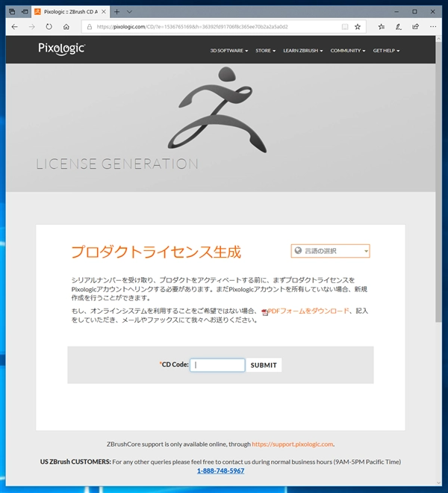Click the ZBrush figure logo
This screenshot has height=493, width=448.
[217, 110]
